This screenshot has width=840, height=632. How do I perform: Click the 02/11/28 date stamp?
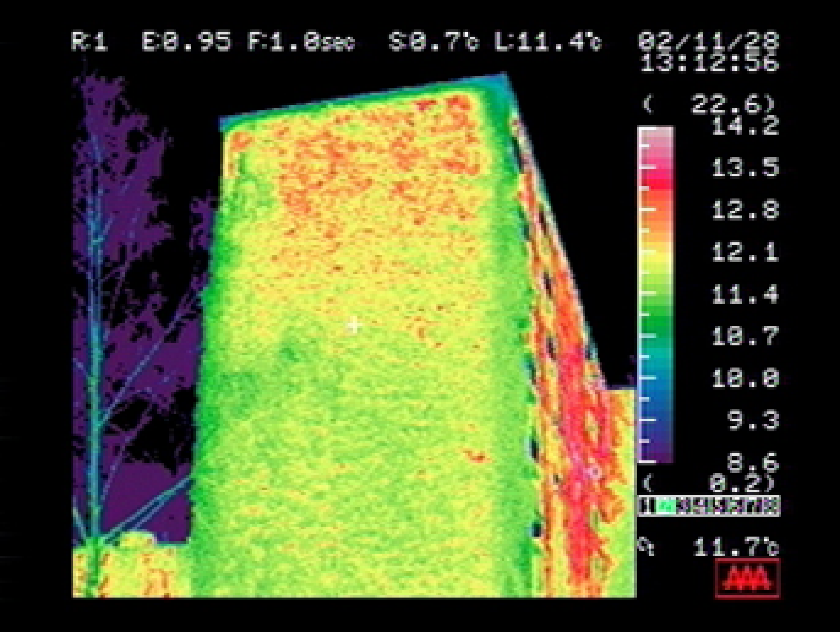pyautogui.click(x=708, y=41)
